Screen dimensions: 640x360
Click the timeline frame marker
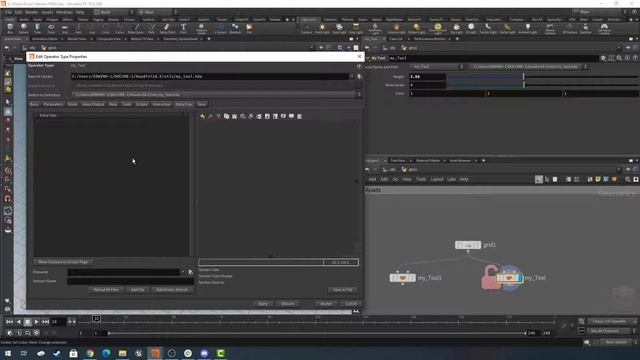coord(96,318)
